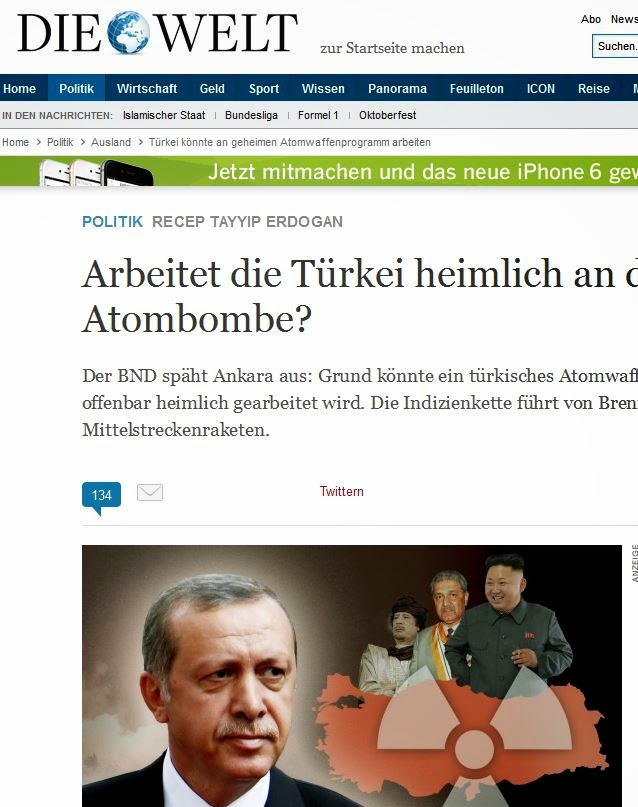
Task: Click the Die Welt globe logo
Action: click(x=129, y=32)
